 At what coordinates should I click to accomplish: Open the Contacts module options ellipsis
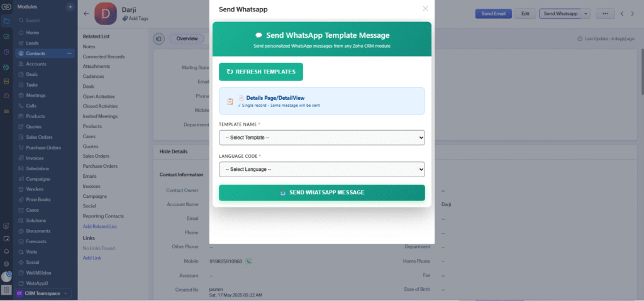pyautogui.click(x=70, y=53)
